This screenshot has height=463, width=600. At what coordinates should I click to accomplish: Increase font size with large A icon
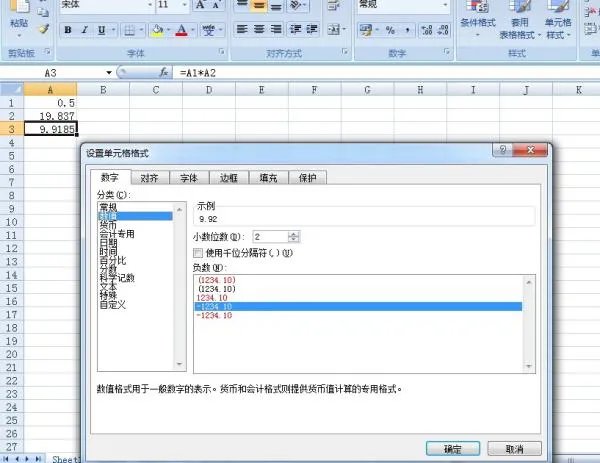point(200,5)
